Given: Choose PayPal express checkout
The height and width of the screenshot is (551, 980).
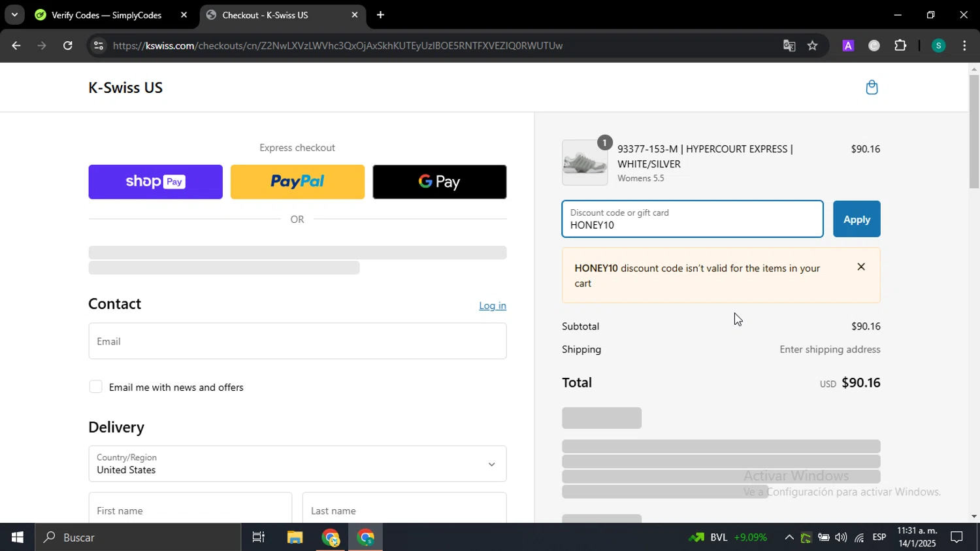Looking at the screenshot, I should tap(297, 182).
